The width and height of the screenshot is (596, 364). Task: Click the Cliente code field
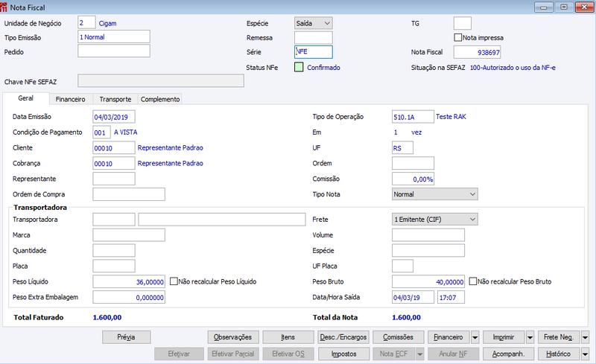point(114,148)
